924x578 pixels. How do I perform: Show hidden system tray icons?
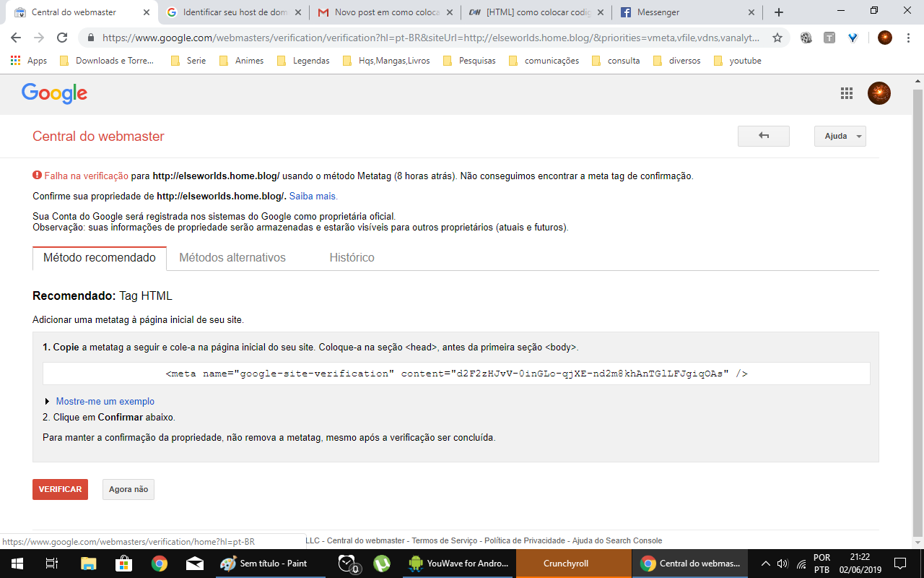766,564
